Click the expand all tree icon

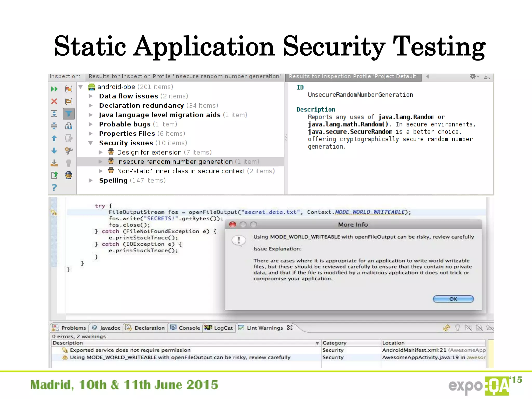[54, 114]
